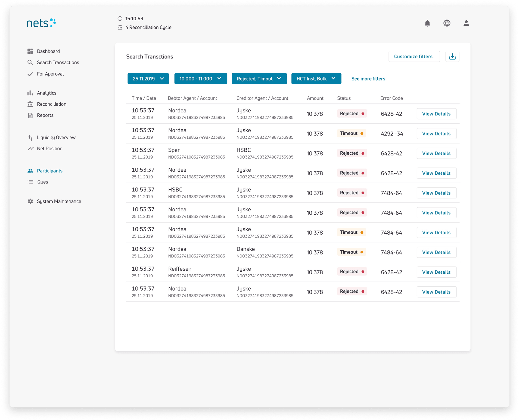
Task: Click the For Approval checkmark icon
Action: [30, 74]
